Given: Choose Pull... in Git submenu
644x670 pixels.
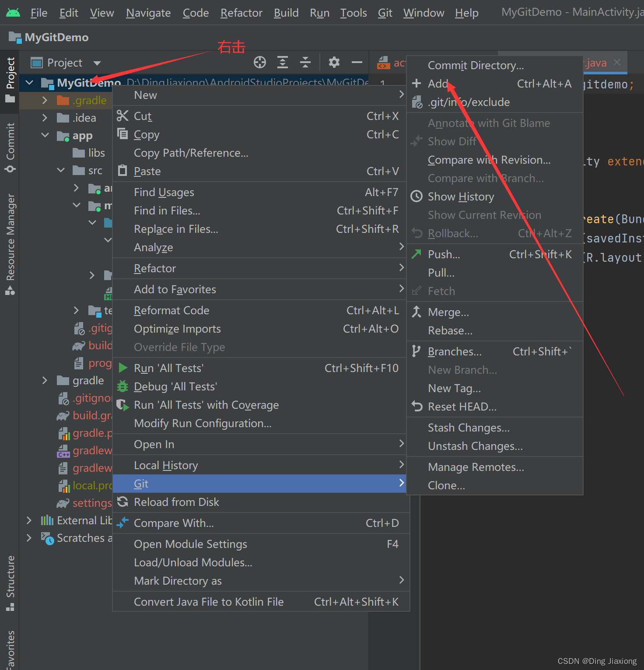Looking at the screenshot, I should point(495,273).
